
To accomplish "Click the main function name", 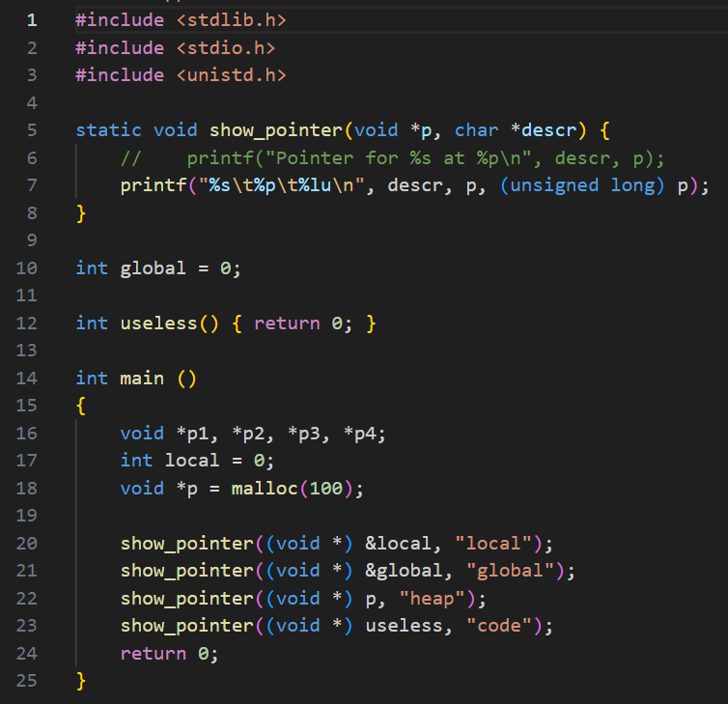I will [x=142, y=379].
